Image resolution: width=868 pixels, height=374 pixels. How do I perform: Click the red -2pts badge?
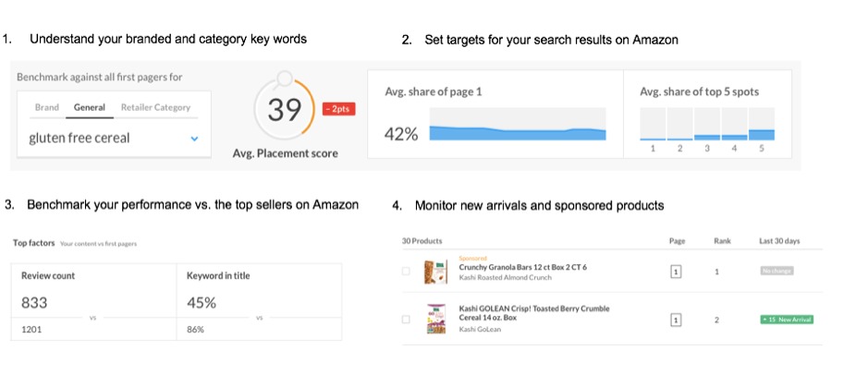click(x=338, y=110)
